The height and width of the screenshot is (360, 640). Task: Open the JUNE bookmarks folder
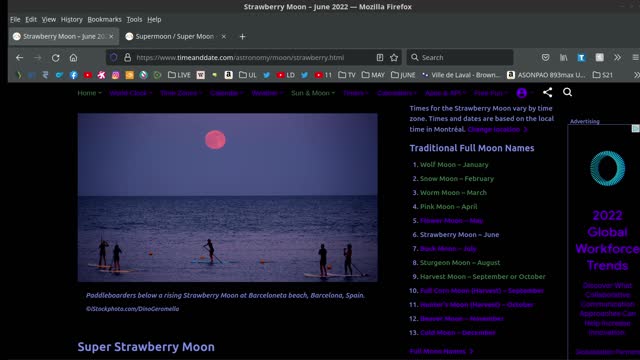(x=403, y=75)
